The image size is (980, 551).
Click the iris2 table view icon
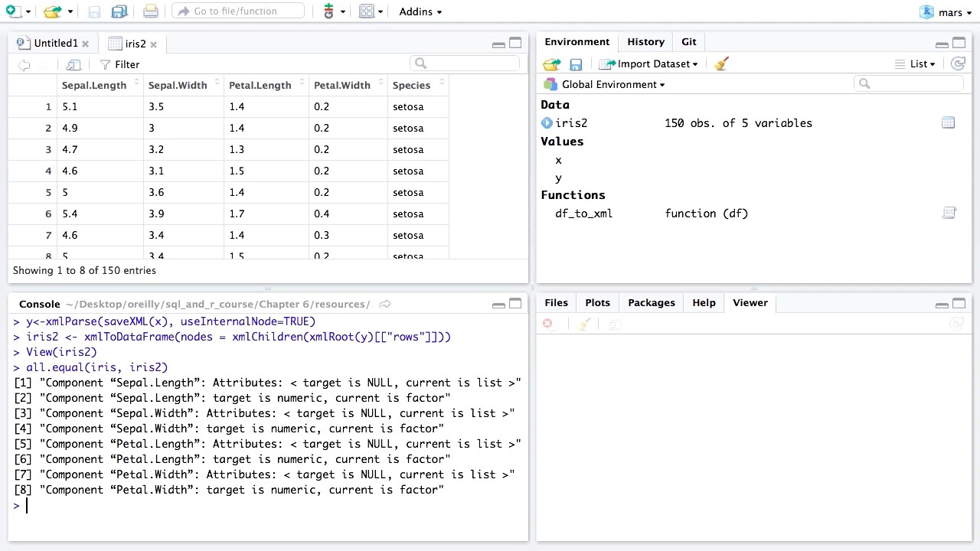948,122
